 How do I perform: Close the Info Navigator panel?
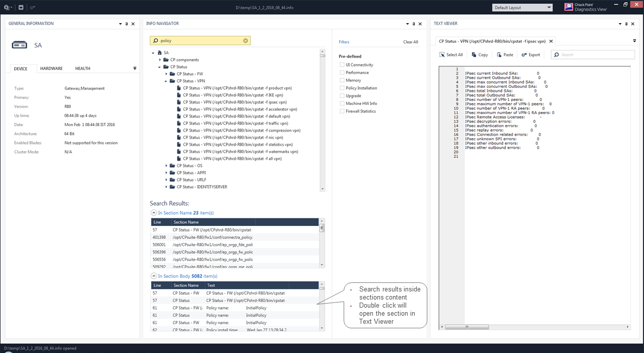pos(420,24)
